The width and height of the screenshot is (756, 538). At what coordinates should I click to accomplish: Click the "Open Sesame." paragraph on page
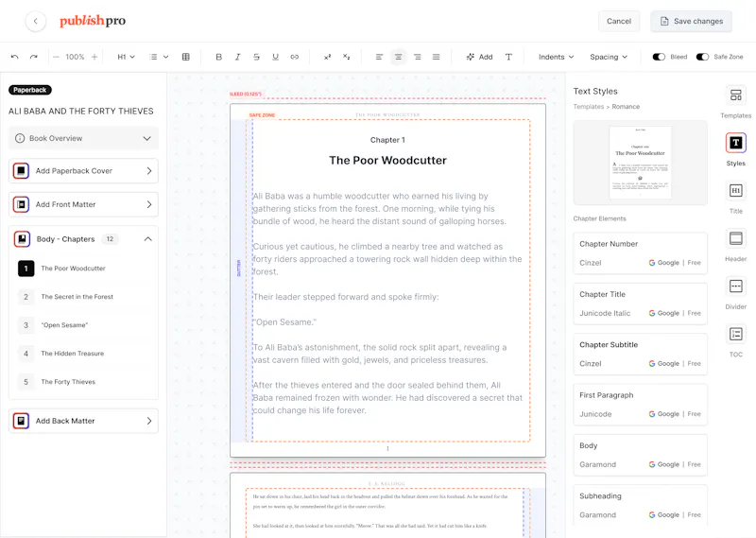coord(285,321)
